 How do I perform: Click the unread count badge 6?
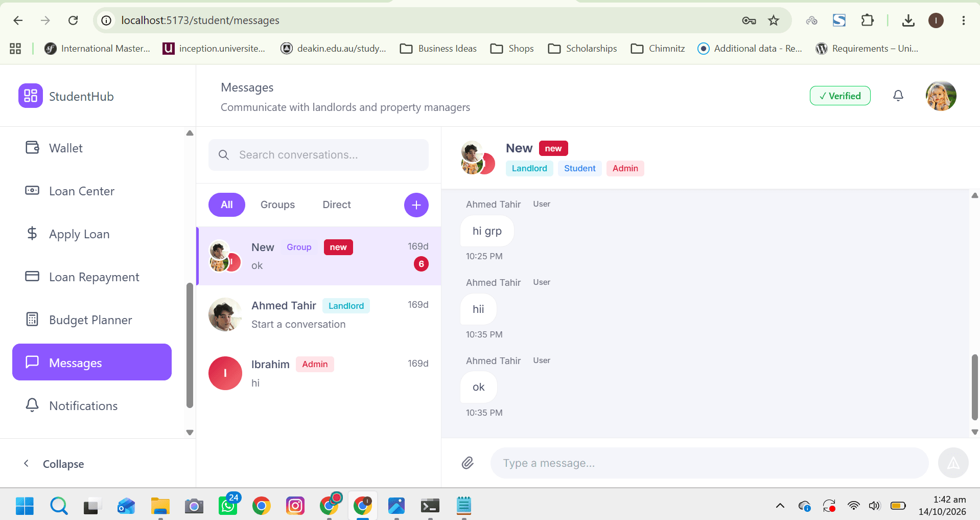click(421, 264)
